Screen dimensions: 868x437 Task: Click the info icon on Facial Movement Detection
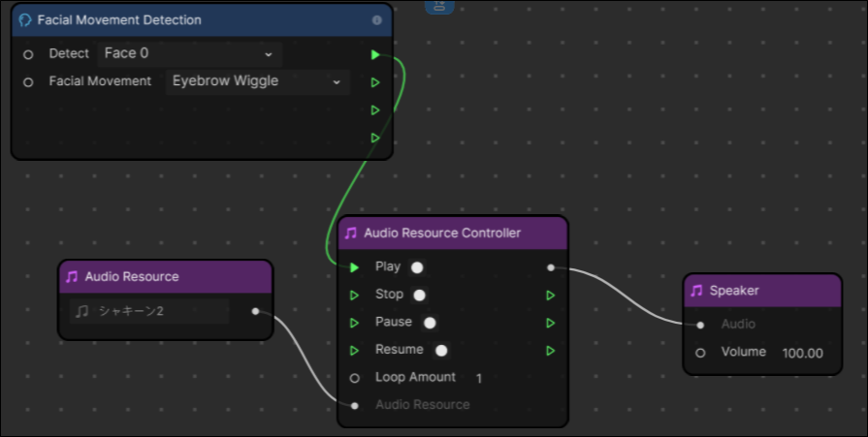coord(377,20)
